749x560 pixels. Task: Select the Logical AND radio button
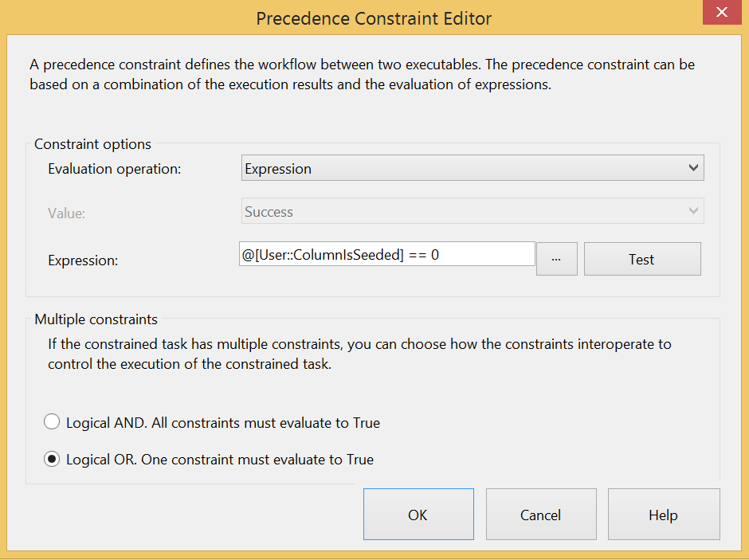point(52,422)
